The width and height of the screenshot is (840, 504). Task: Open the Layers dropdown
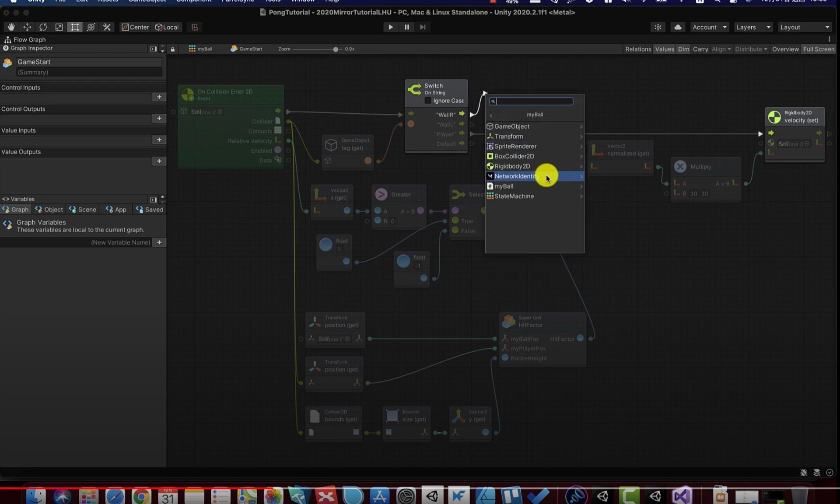(753, 27)
